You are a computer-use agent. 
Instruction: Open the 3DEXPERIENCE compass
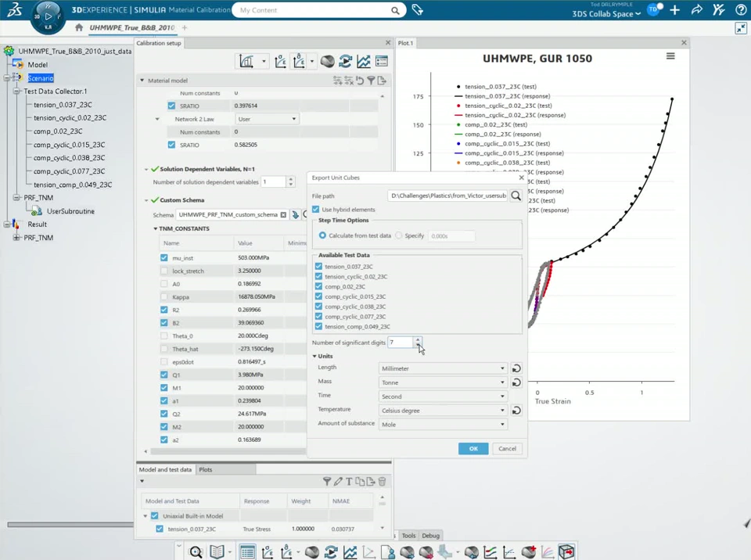[48, 16]
